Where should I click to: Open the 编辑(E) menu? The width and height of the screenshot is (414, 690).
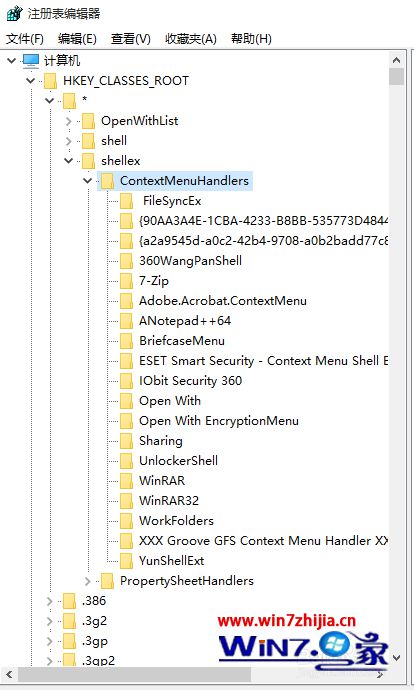(x=77, y=39)
